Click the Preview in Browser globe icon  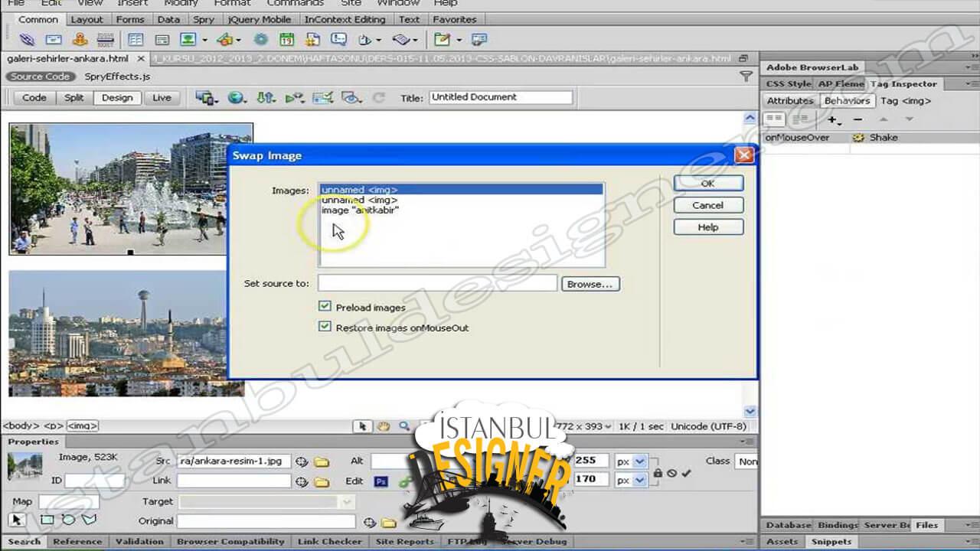pos(237,98)
